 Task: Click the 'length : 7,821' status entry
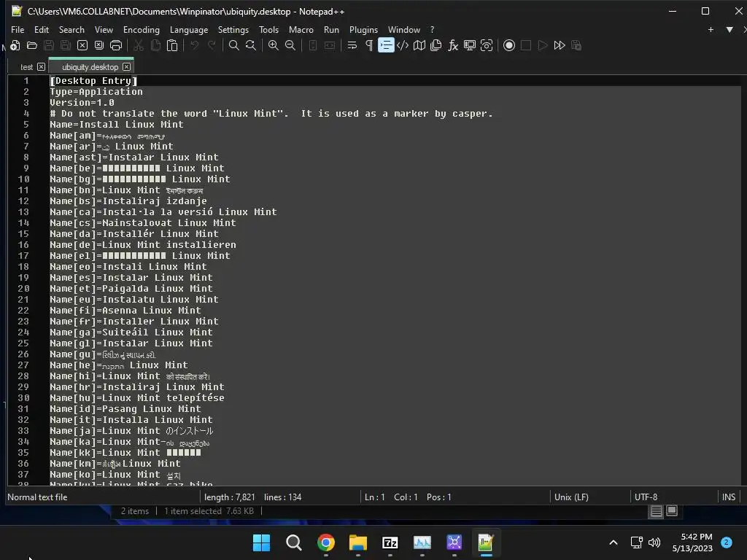pos(230,497)
